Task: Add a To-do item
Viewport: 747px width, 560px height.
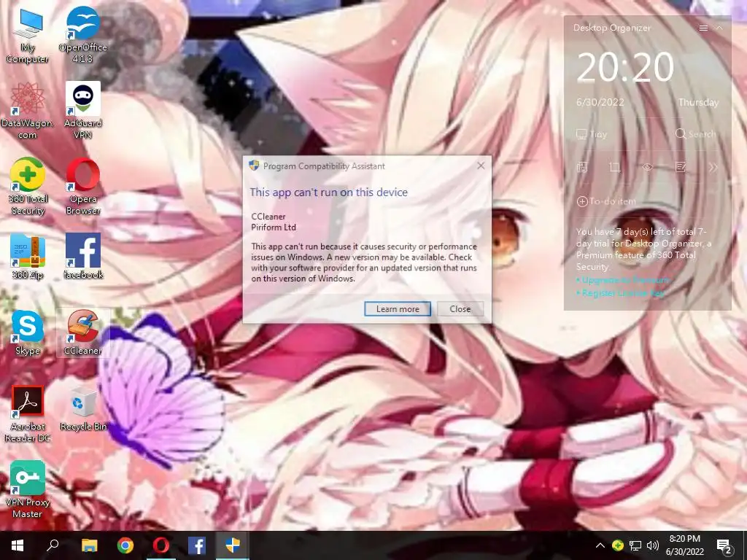Action: tap(606, 201)
